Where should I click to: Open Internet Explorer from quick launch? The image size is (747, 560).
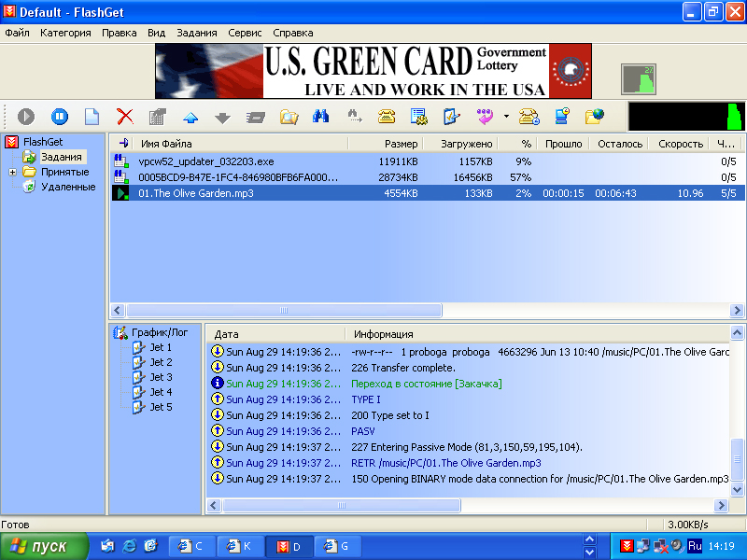(129, 546)
